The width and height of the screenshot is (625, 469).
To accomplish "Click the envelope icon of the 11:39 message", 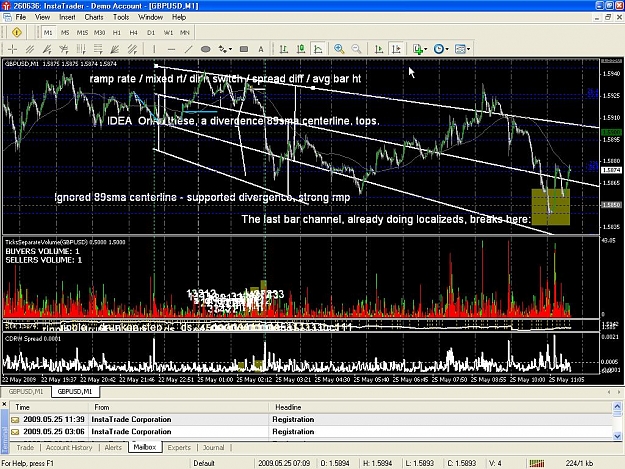I will (15, 420).
